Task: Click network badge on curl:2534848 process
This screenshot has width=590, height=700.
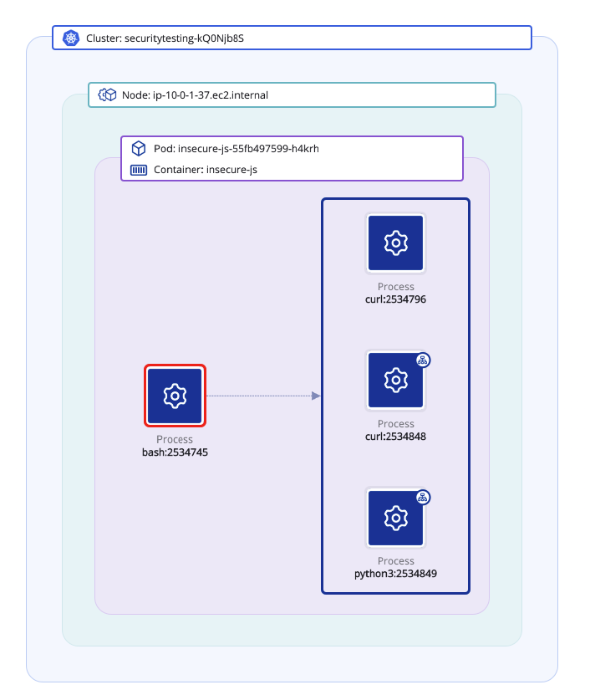Action: tap(423, 360)
